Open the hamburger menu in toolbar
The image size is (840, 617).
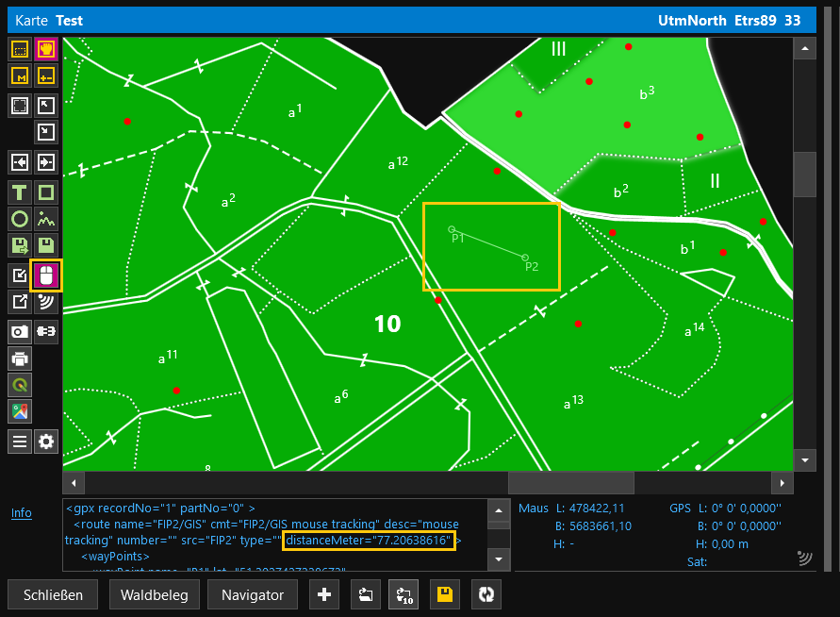[x=19, y=441]
